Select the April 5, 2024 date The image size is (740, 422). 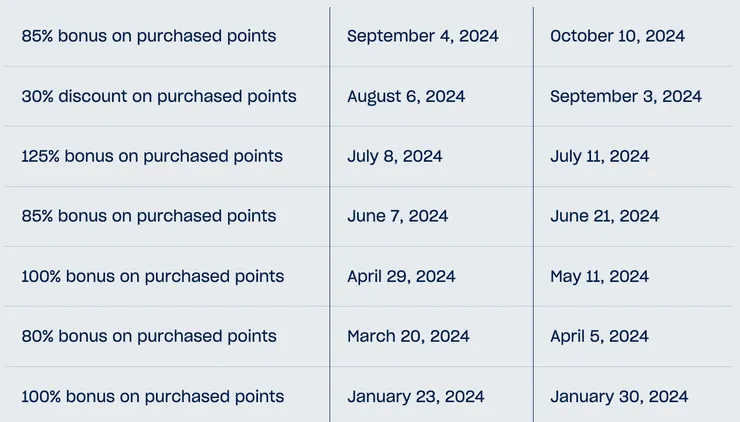pos(600,337)
